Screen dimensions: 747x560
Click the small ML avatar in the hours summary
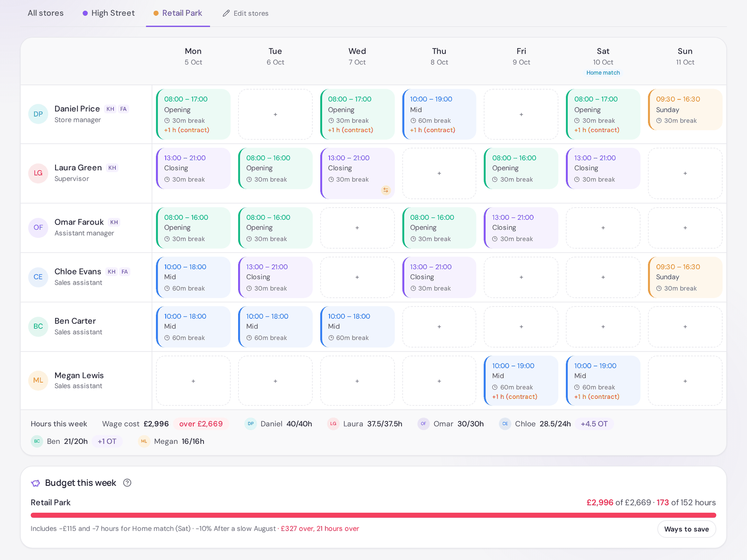click(x=144, y=441)
